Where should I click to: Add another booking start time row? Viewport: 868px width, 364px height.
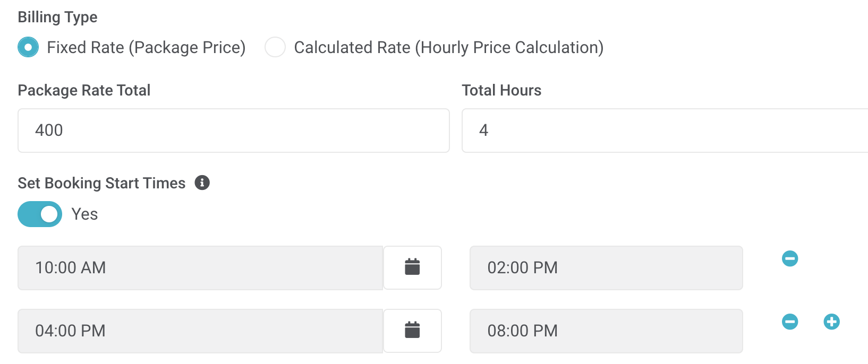point(831,322)
